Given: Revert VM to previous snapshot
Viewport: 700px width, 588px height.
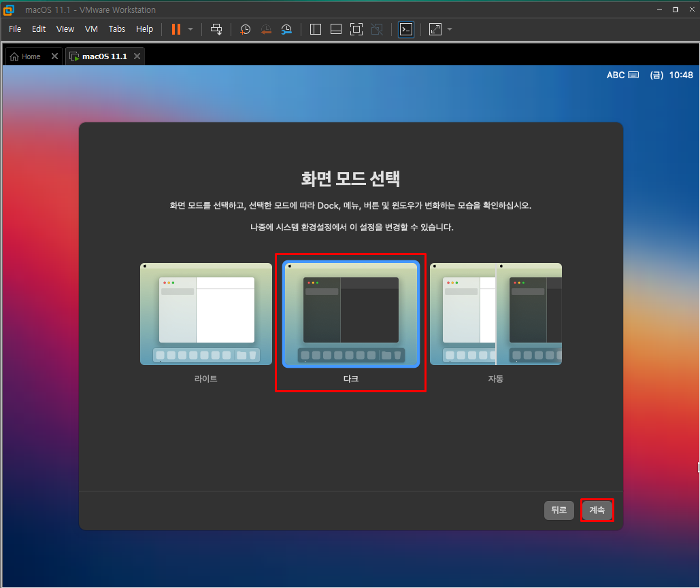Looking at the screenshot, I should 266,29.
